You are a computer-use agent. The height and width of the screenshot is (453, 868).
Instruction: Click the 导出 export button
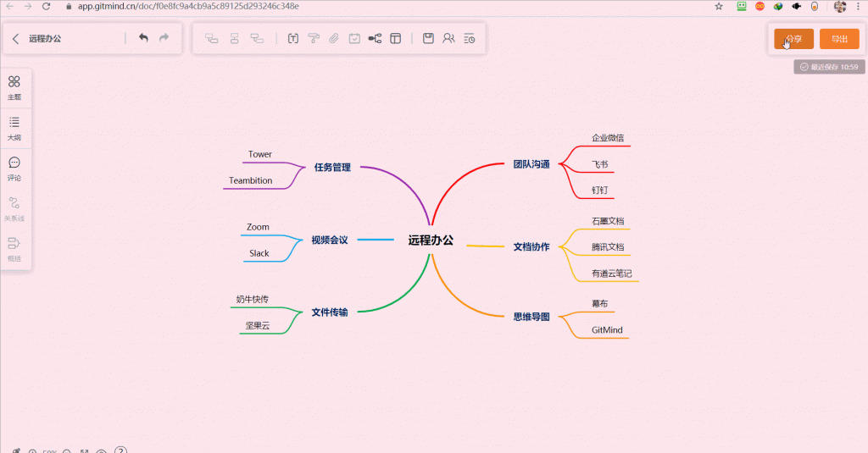[x=838, y=39]
